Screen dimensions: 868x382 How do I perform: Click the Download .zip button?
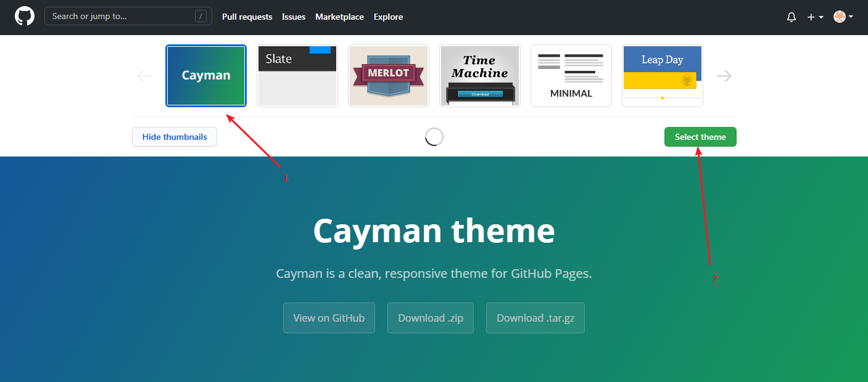click(431, 318)
